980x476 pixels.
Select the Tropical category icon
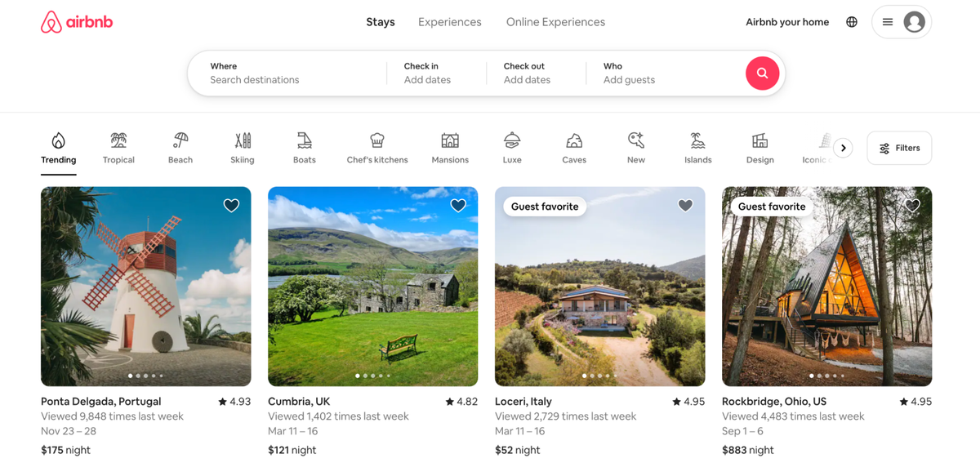118,140
